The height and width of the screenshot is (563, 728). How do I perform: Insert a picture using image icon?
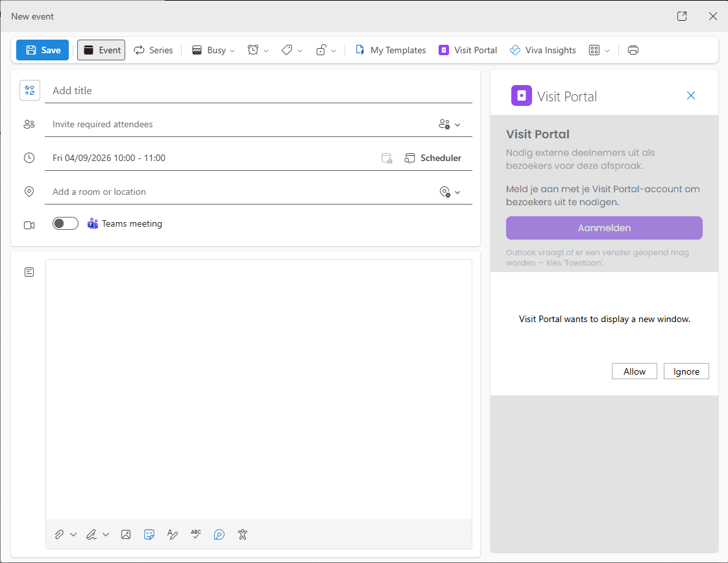click(x=126, y=534)
